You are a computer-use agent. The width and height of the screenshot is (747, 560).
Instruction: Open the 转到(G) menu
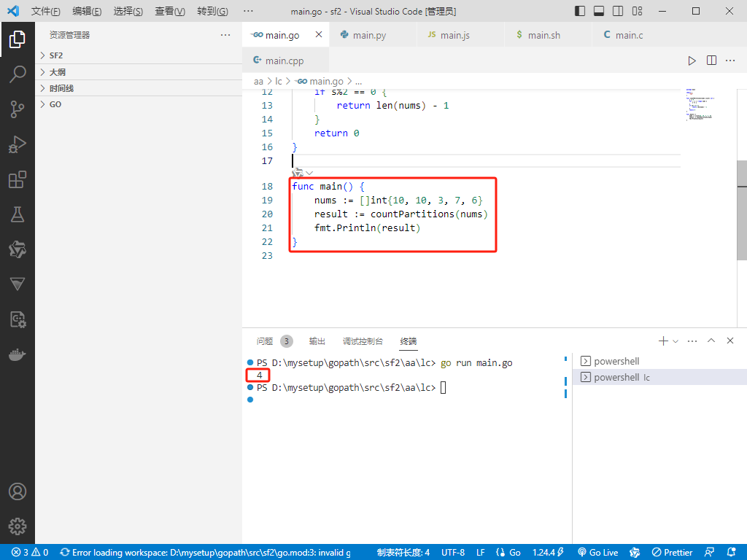pyautogui.click(x=212, y=11)
